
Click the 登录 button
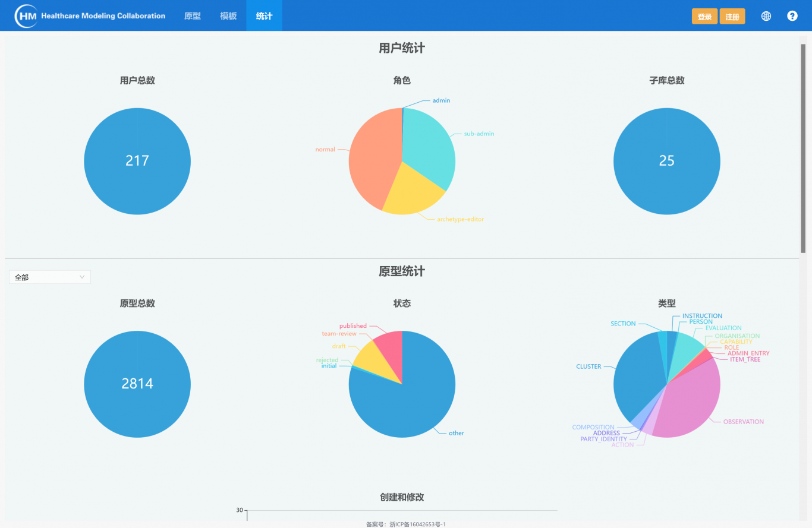pos(704,17)
